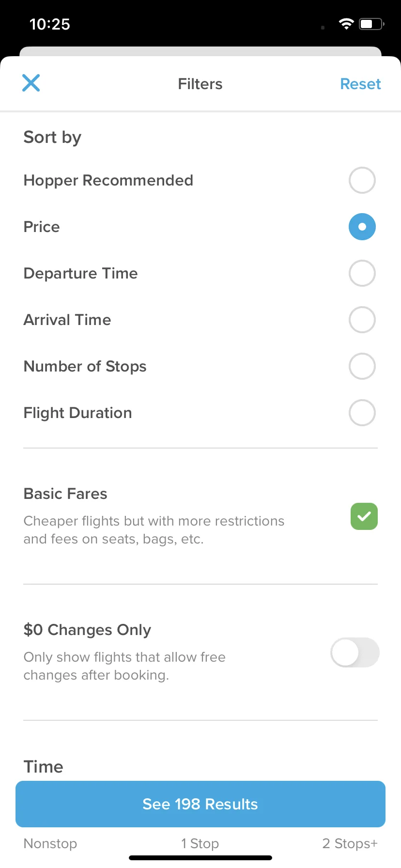Tap the 2 Stops+ option label
This screenshot has height=868, width=401.
(350, 843)
